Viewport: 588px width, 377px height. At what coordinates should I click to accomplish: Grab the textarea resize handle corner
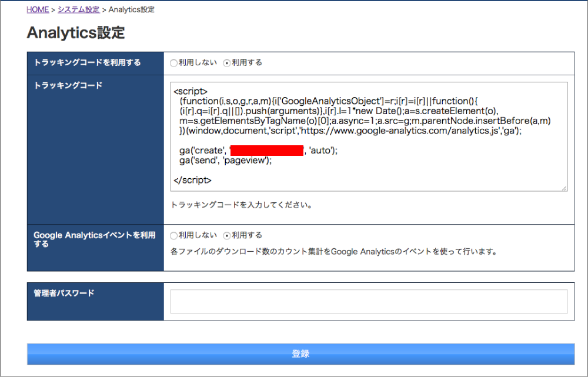point(564,188)
